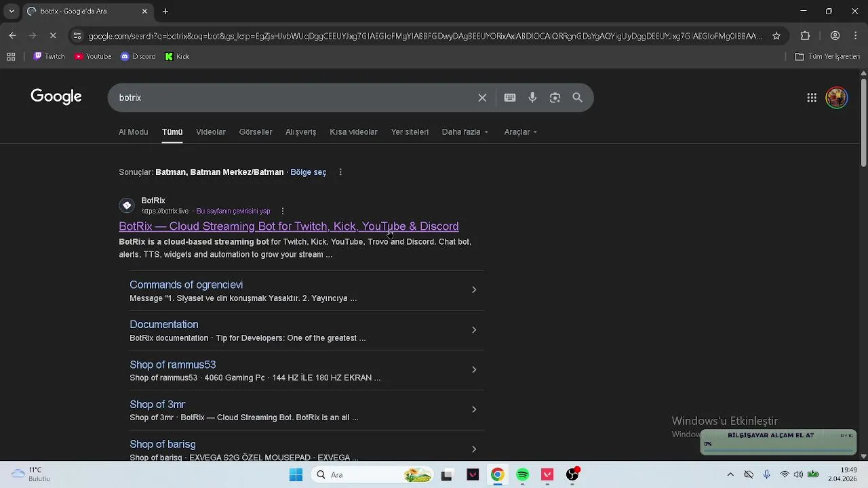Open the on-screen keyboard input tool
The width and height of the screenshot is (868, 488).
coord(510,98)
